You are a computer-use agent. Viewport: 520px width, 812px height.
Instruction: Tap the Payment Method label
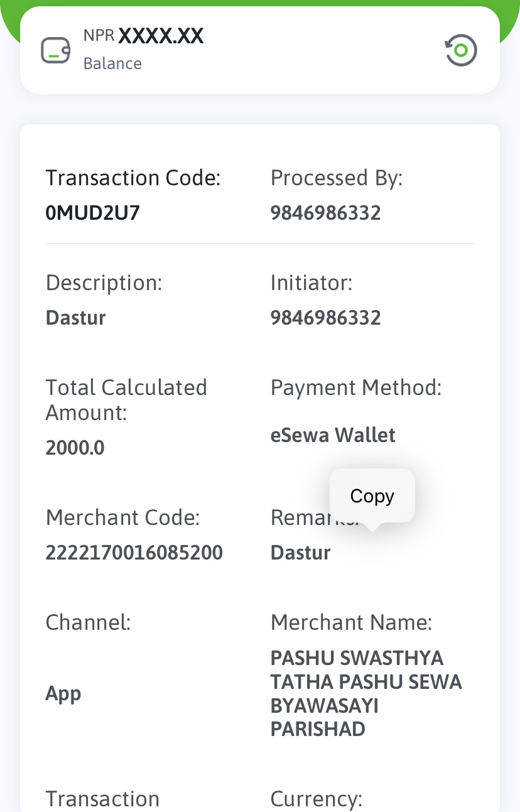coord(356,387)
